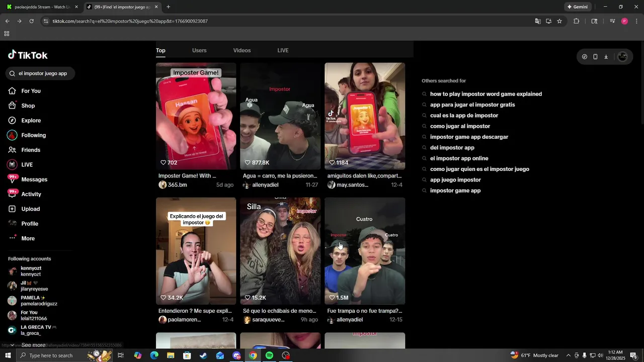Go back to the previous page

coord(7,21)
